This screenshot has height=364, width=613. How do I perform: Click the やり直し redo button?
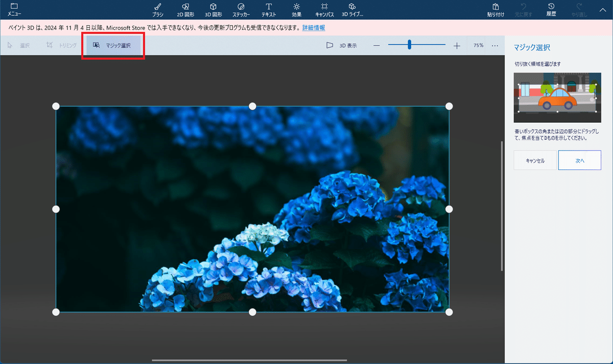(x=579, y=9)
